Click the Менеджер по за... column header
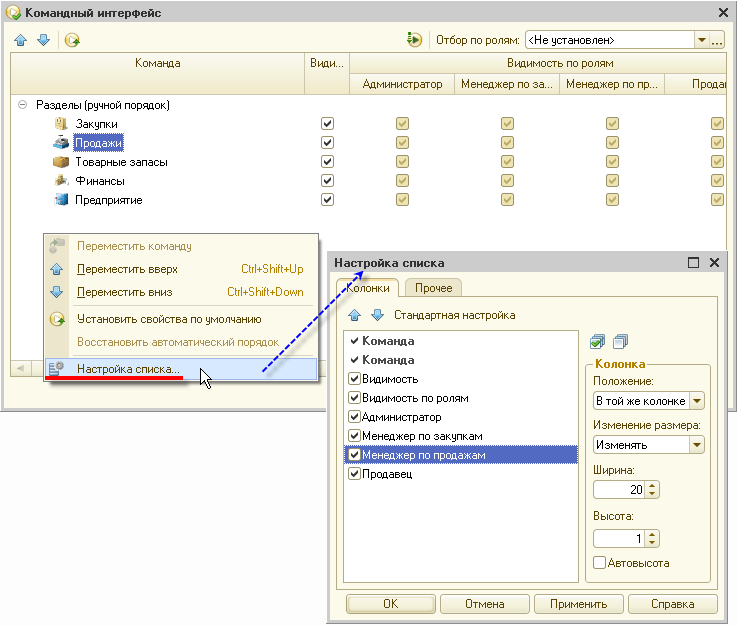Viewport: 737px width, 626px height. (x=507, y=84)
